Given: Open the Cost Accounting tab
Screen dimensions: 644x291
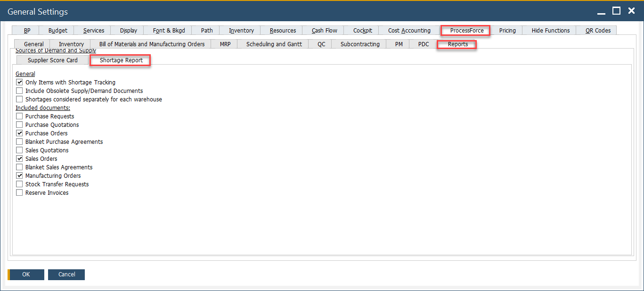Looking at the screenshot, I should click(x=409, y=31).
